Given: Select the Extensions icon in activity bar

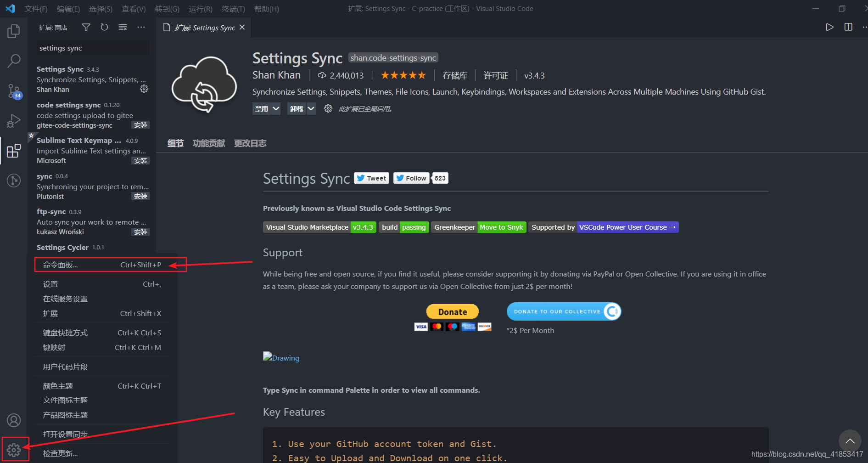Looking at the screenshot, I should coord(14,151).
